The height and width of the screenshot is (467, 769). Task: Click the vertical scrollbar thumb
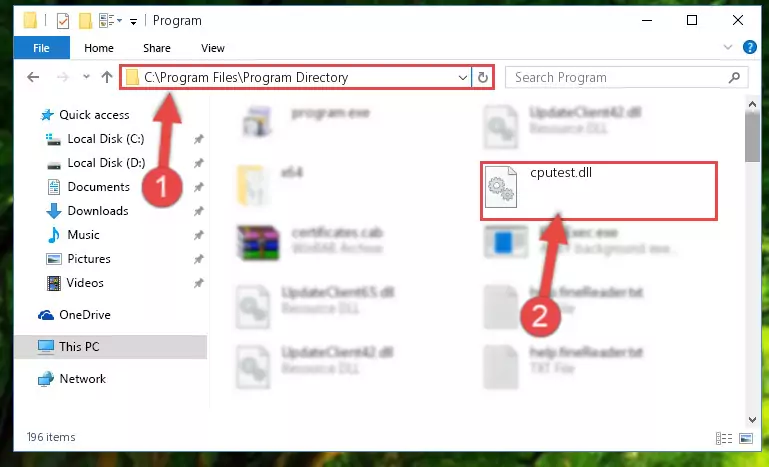pyautogui.click(x=752, y=136)
